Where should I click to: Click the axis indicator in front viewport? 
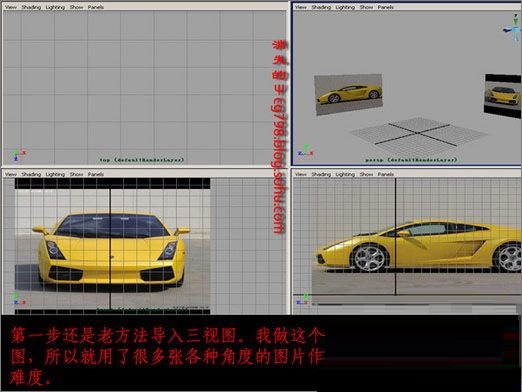click(x=19, y=299)
